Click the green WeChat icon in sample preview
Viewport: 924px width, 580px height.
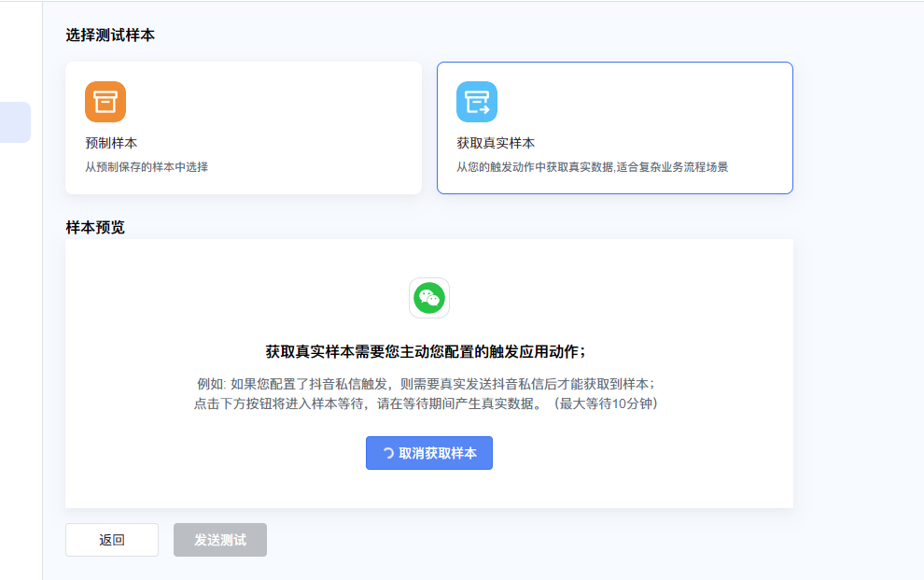(x=429, y=298)
